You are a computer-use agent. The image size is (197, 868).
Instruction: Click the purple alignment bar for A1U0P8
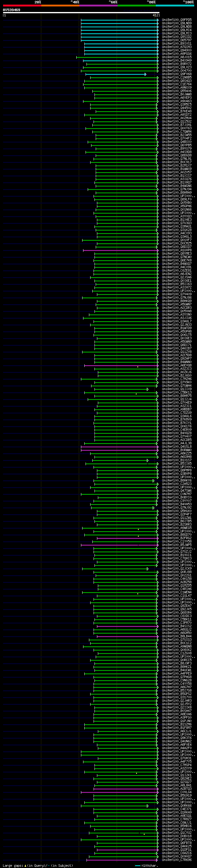coord(121,250)
